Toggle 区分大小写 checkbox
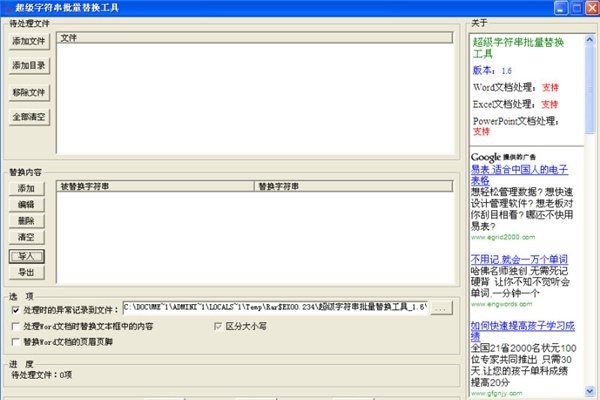The image size is (600, 400). 218,326
